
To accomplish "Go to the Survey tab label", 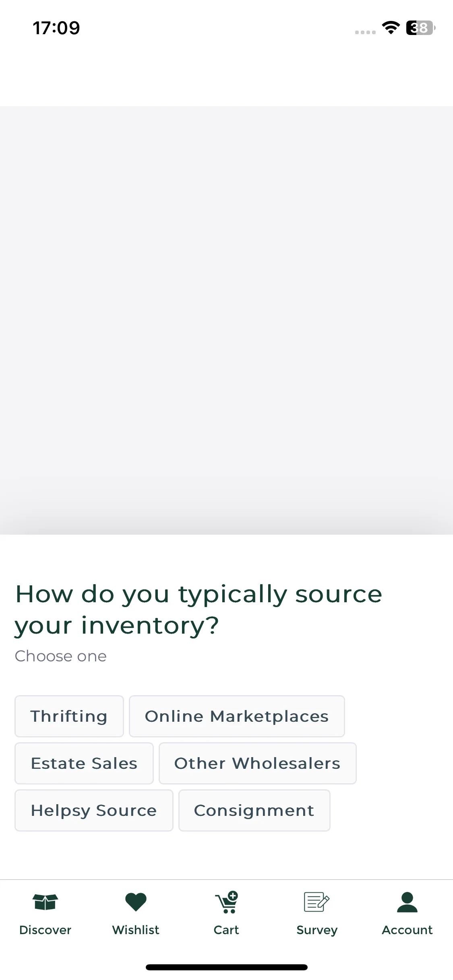I will (x=317, y=931).
